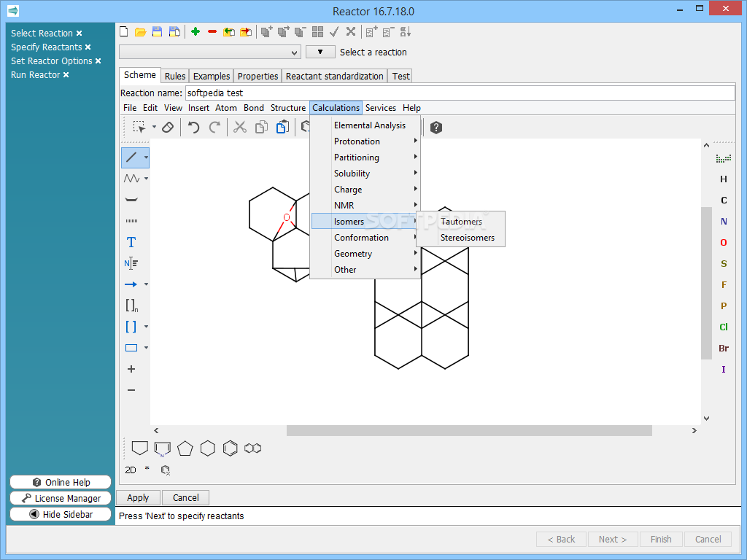The width and height of the screenshot is (747, 560).
Task: Click the redo arrow icon
Action: tap(215, 127)
